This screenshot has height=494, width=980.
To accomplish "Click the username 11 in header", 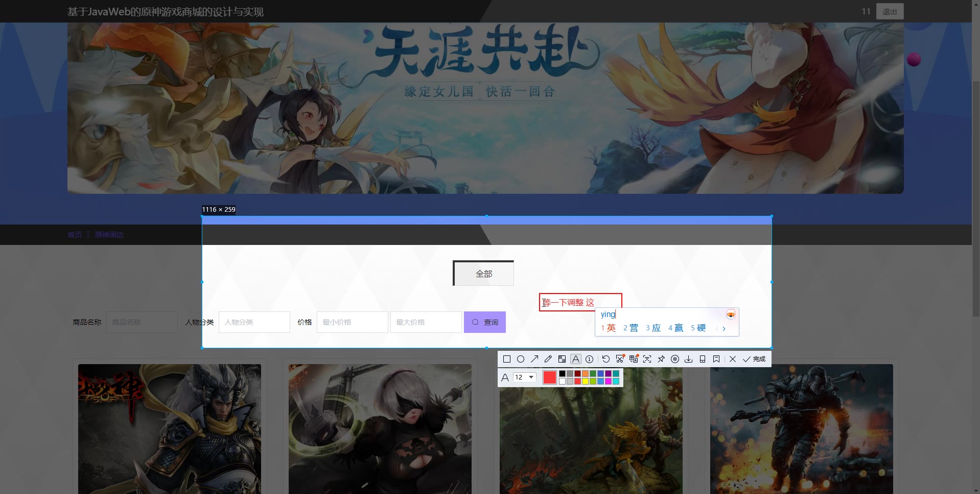I will click(866, 11).
